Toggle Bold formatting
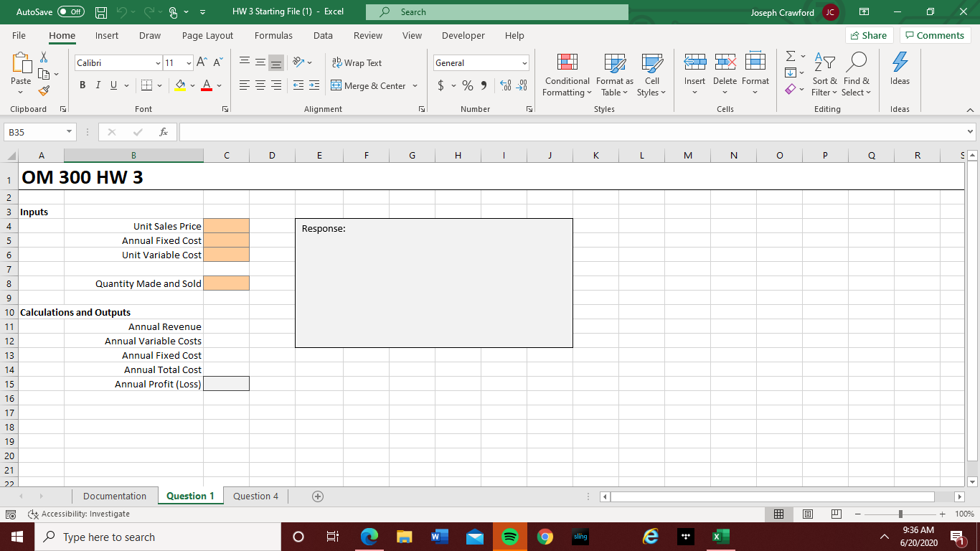This screenshot has height=551, width=980. [83, 85]
